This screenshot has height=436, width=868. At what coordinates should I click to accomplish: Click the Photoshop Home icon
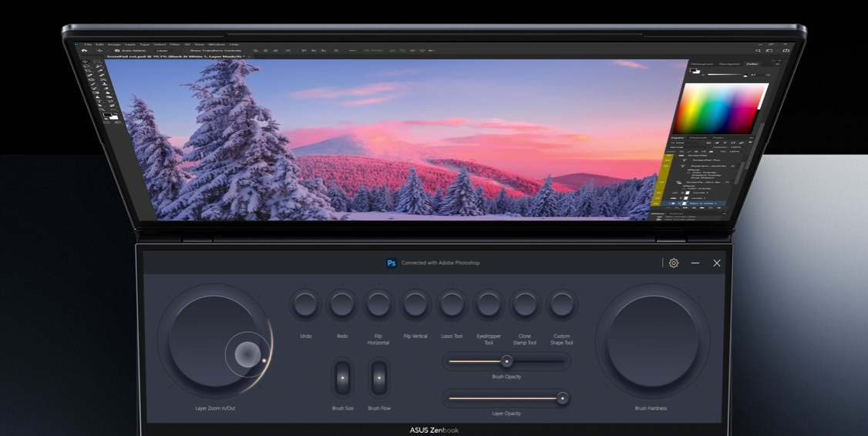[84, 50]
